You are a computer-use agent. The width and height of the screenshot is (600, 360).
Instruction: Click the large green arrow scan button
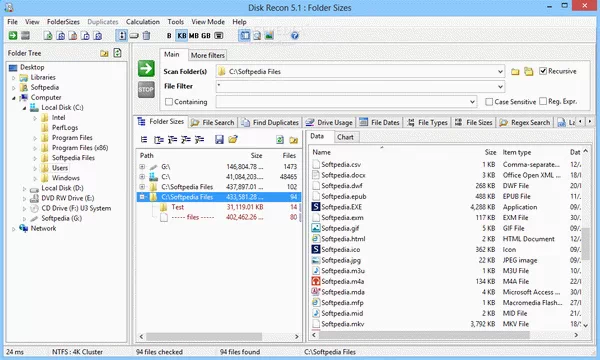click(x=146, y=68)
